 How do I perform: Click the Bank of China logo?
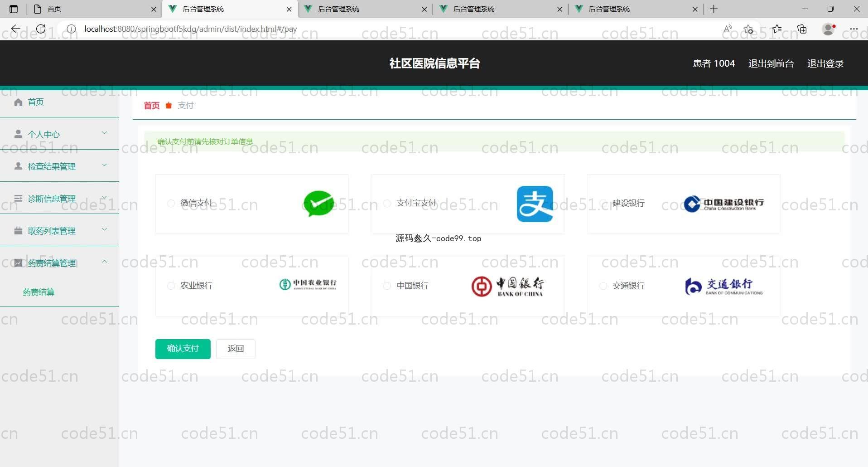point(507,287)
